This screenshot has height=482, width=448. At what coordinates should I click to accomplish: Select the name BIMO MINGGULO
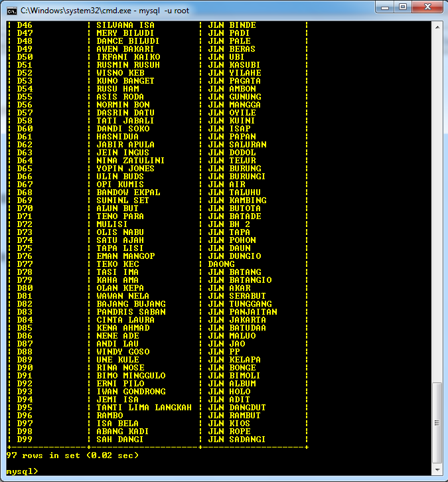coord(131,377)
